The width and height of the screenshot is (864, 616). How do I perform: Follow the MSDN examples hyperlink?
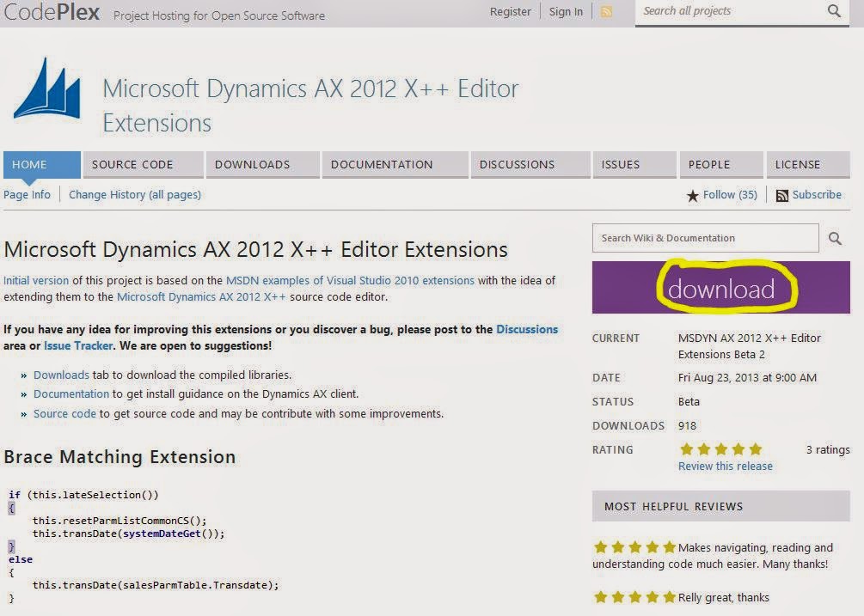click(x=352, y=280)
